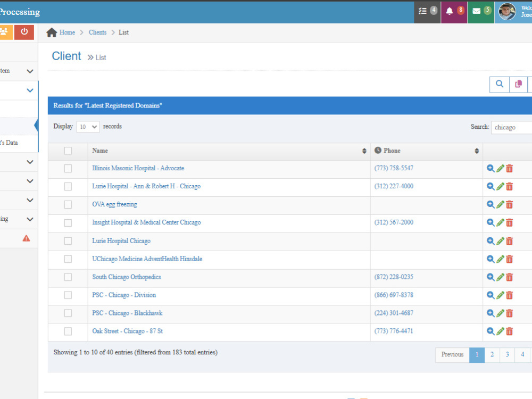The height and width of the screenshot is (399, 532).
Task: Open PSC - Chicago - Blackhawk client link
Action: pyautogui.click(x=127, y=313)
